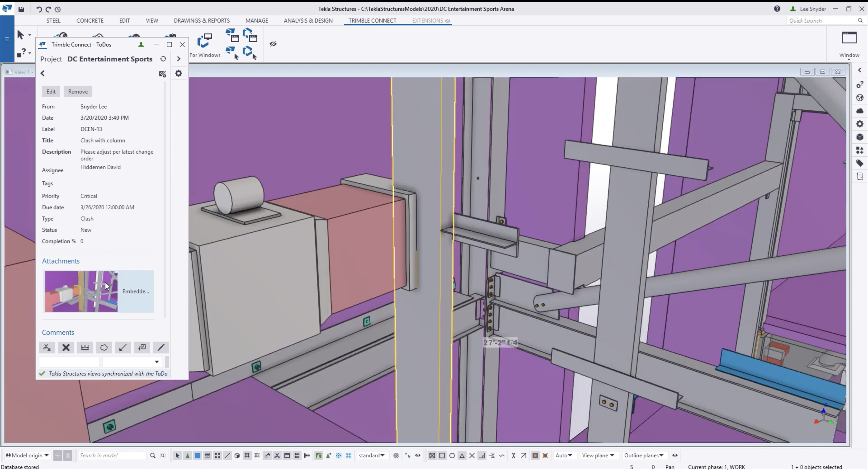Click the Search in model field

tap(112, 456)
